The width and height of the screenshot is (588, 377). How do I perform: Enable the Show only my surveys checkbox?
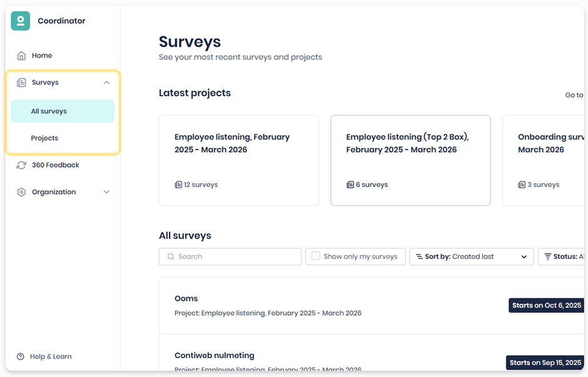[x=316, y=256]
